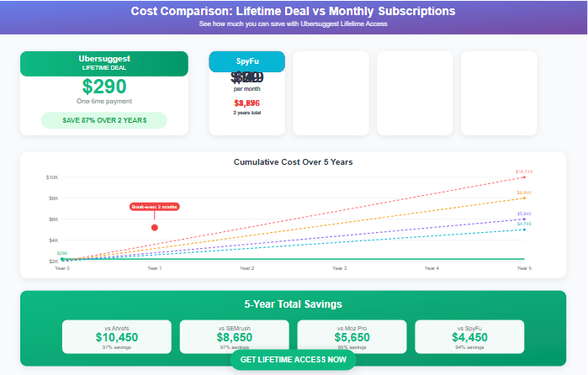The image size is (588, 375).
Task: Click the Break-even 3 months label
Action: pyautogui.click(x=154, y=206)
